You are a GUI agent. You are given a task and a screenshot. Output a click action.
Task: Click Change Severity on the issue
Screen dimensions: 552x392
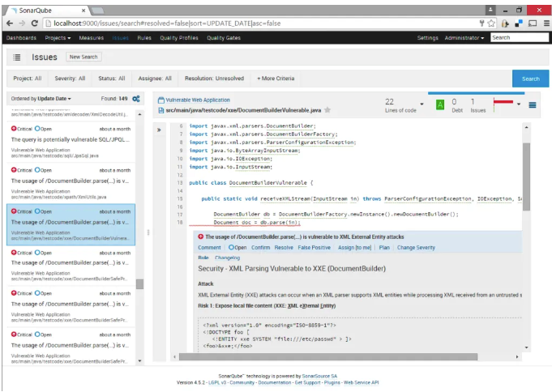coord(416,248)
